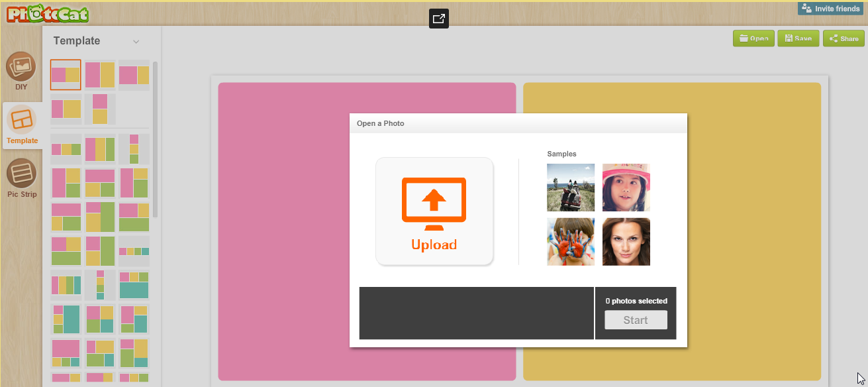The image size is (868, 387).
Task: Select the four vertically stacked squares template
Action: coord(100,285)
